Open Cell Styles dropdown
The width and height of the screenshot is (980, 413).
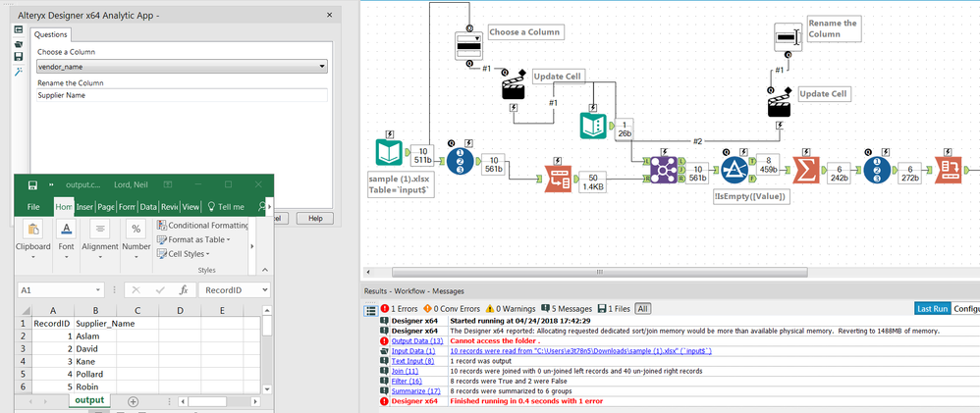[x=183, y=254]
